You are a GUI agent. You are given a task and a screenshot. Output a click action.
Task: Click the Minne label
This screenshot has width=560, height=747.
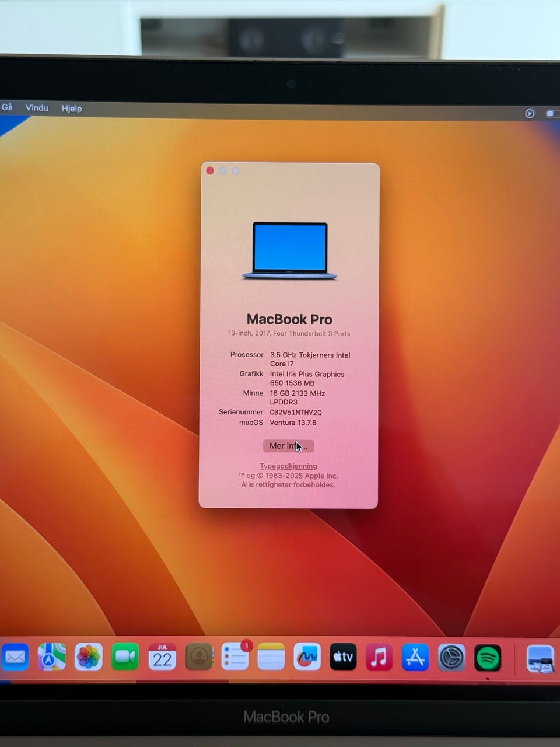point(253,393)
